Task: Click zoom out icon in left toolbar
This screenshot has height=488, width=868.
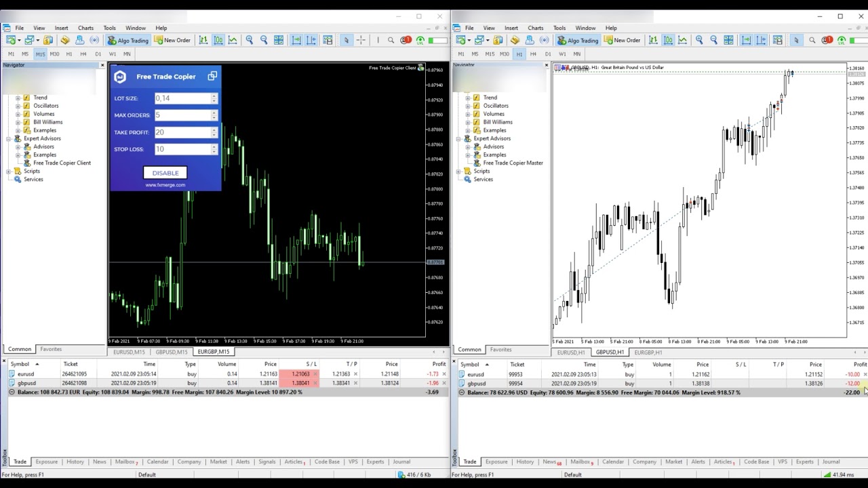Action: (x=264, y=40)
